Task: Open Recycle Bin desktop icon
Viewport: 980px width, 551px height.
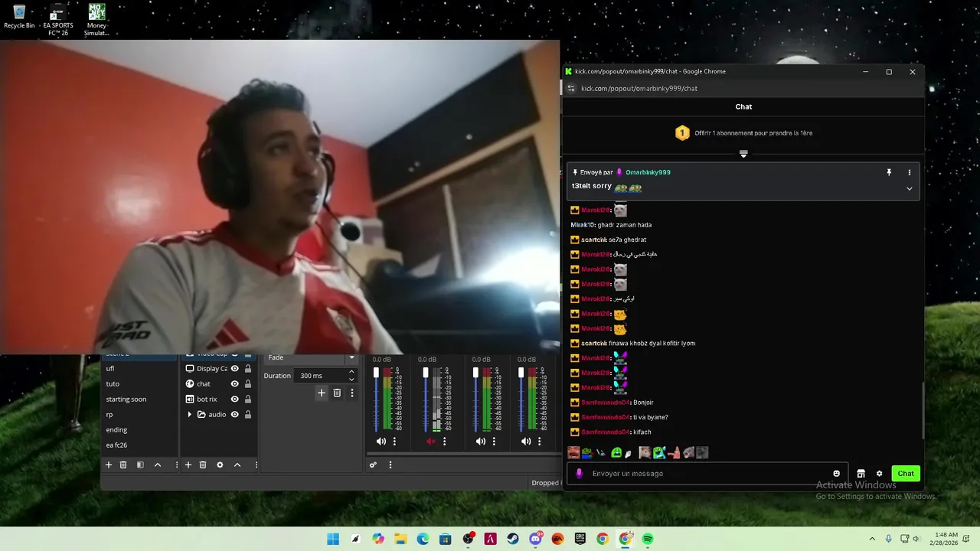Action: click(x=19, y=17)
